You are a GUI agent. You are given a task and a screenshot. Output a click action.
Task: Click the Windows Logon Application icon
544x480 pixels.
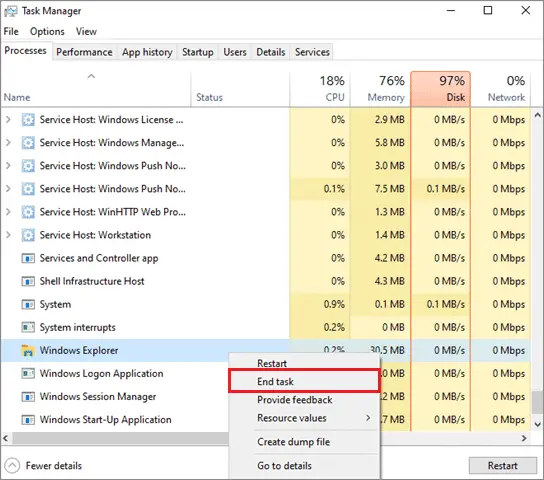pyautogui.click(x=28, y=374)
